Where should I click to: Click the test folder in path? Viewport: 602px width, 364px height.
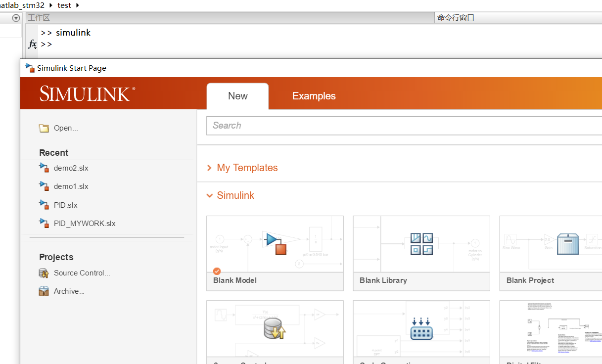point(64,5)
